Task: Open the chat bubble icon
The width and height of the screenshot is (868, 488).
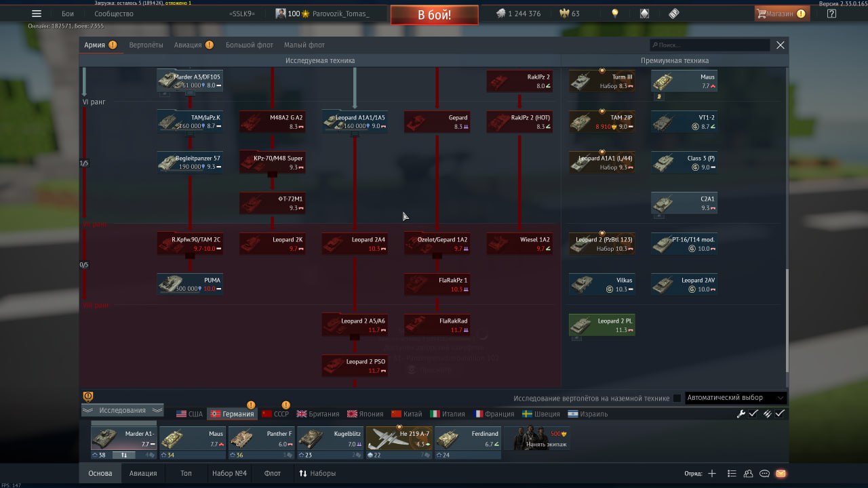Action: pyautogui.click(x=765, y=474)
